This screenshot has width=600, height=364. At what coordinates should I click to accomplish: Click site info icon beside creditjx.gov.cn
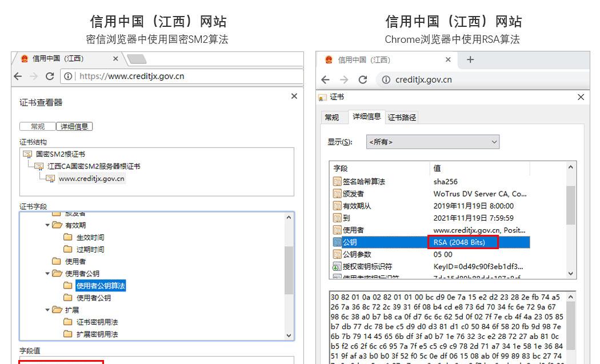pos(386,79)
